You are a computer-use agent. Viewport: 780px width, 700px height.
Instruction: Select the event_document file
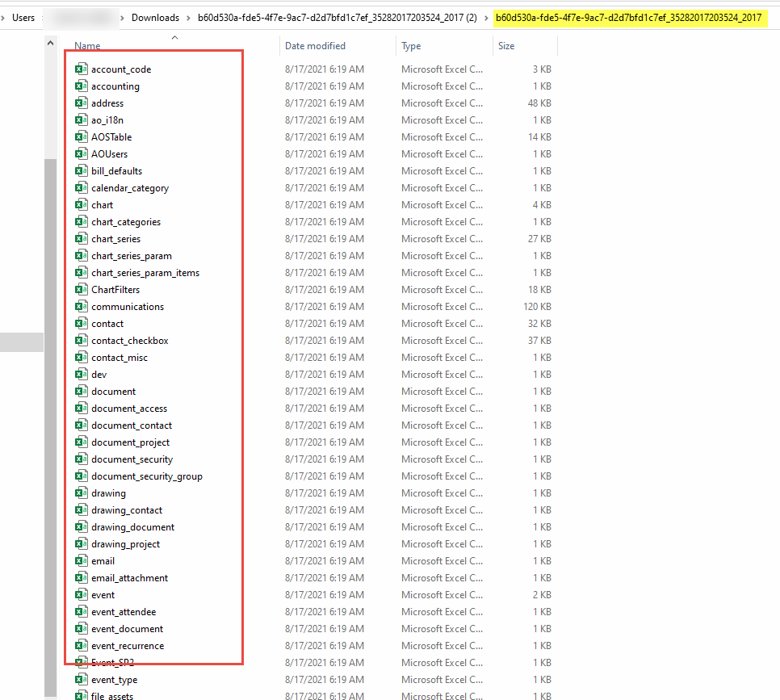click(127, 628)
